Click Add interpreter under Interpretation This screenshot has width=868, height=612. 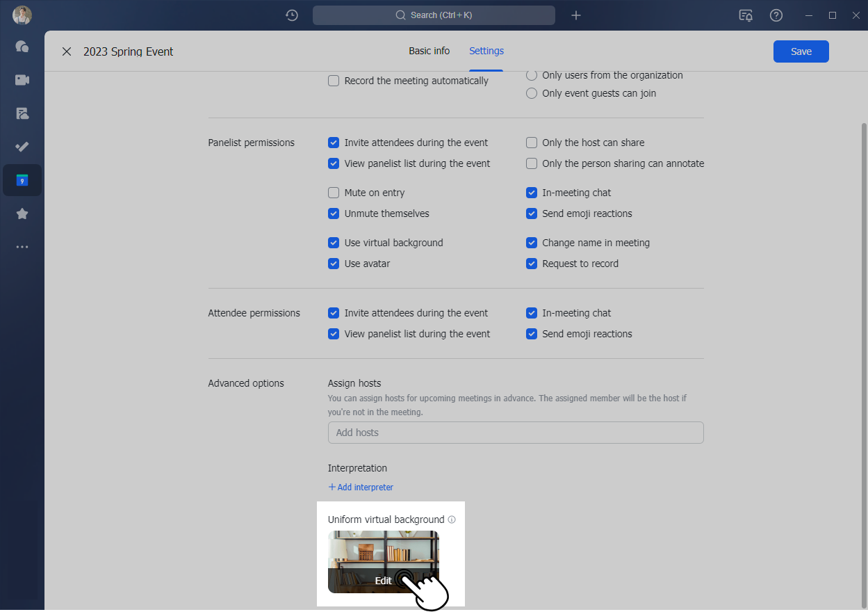(x=361, y=487)
